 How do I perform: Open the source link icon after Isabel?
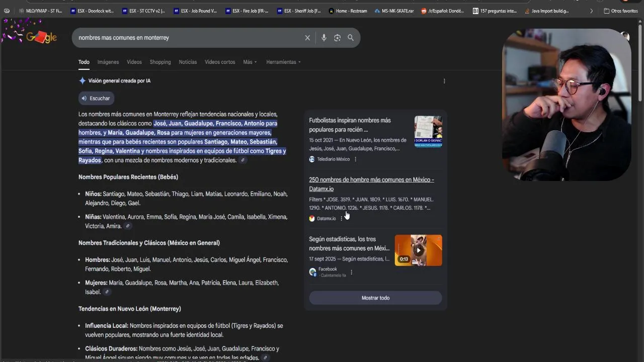pyautogui.click(x=107, y=292)
